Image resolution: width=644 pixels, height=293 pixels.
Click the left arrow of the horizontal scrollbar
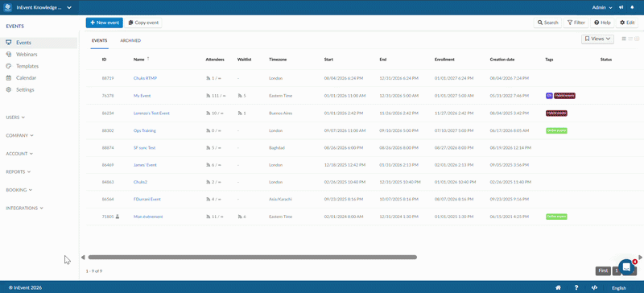click(83, 258)
